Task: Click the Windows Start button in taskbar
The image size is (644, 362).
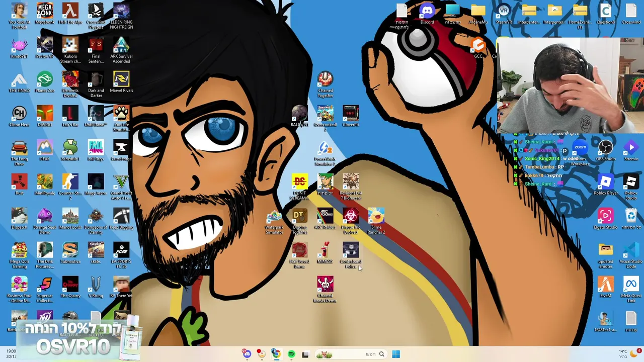Action: [396, 354]
